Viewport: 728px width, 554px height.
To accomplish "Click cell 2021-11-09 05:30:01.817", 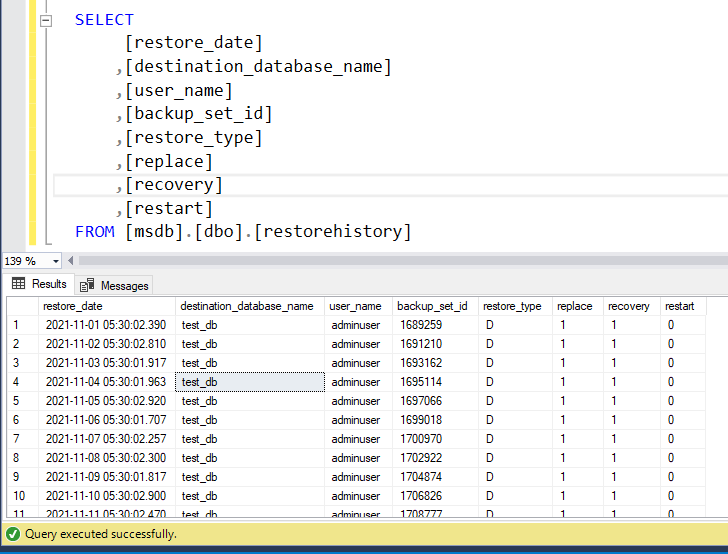I will tap(106, 477).
